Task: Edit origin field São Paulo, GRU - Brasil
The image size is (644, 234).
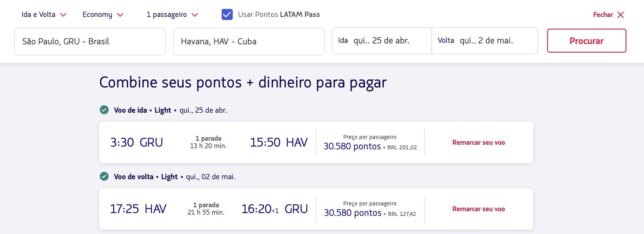Action: pos(90,42)
